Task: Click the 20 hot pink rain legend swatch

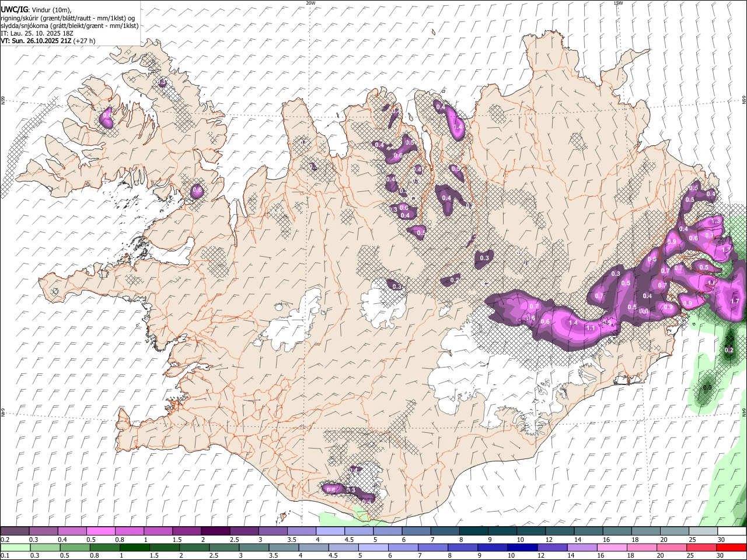Action: 672,547
